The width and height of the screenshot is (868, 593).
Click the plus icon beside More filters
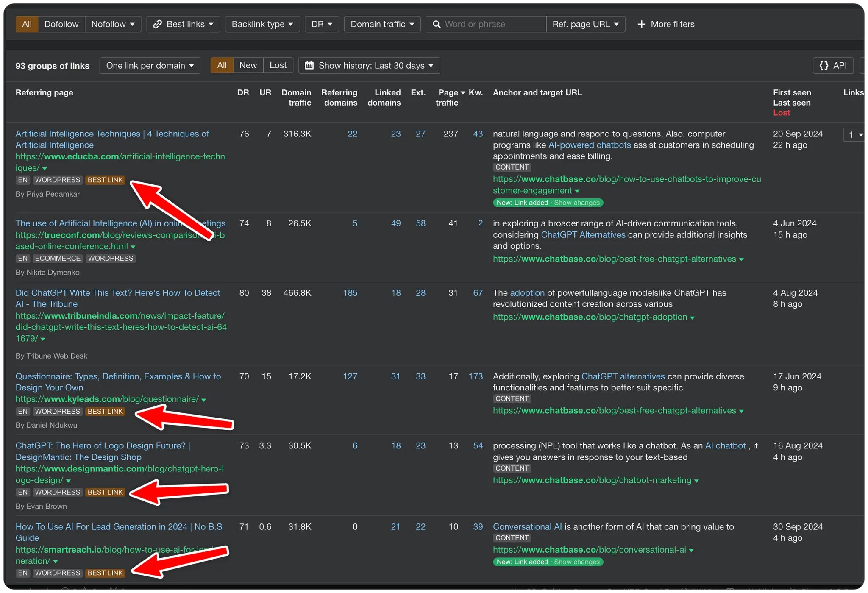pyautogui.click(x=641, y=24)
